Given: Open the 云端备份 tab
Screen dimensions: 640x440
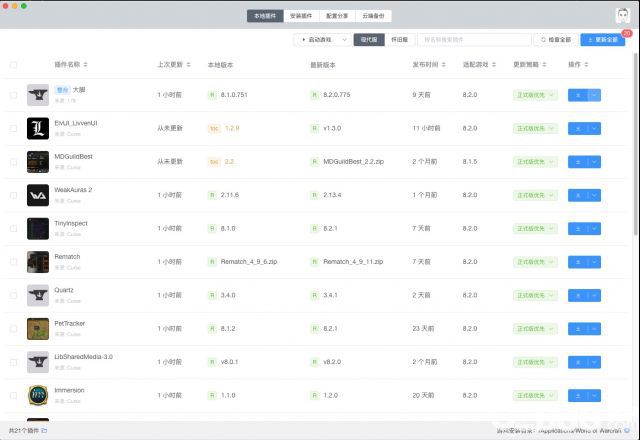Looking at the screenshot, I should [374, 16].
